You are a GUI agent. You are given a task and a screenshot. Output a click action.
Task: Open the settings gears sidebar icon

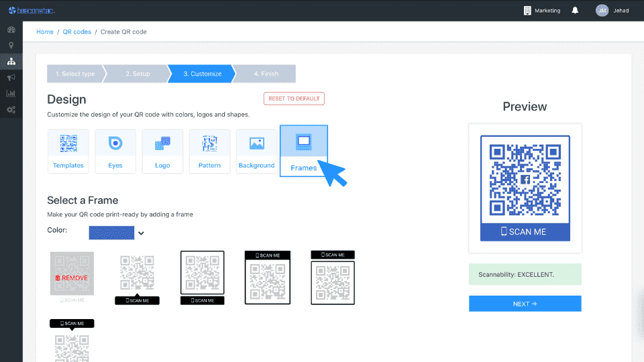[x=11, y=109]
